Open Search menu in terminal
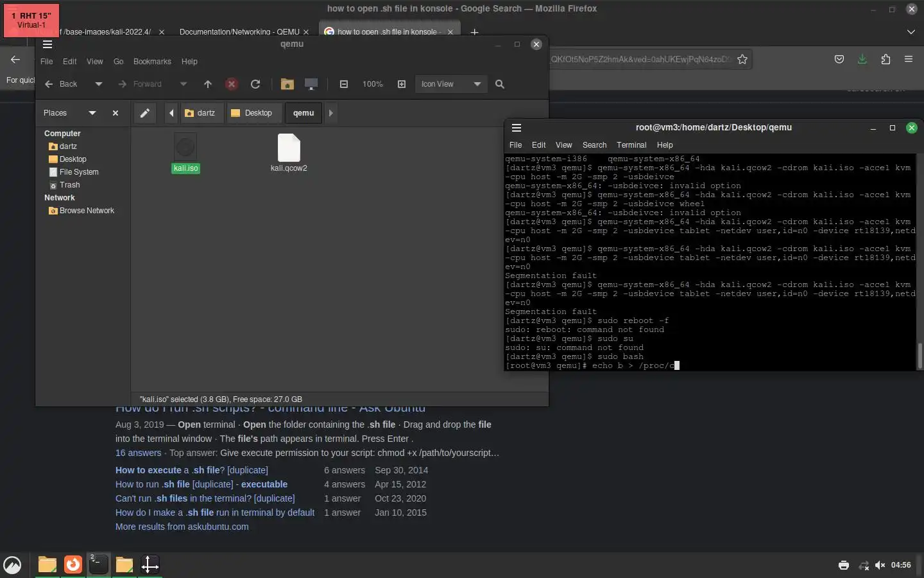Image resolution: width=924 pixels, height=578 pixels. point(594,145)
